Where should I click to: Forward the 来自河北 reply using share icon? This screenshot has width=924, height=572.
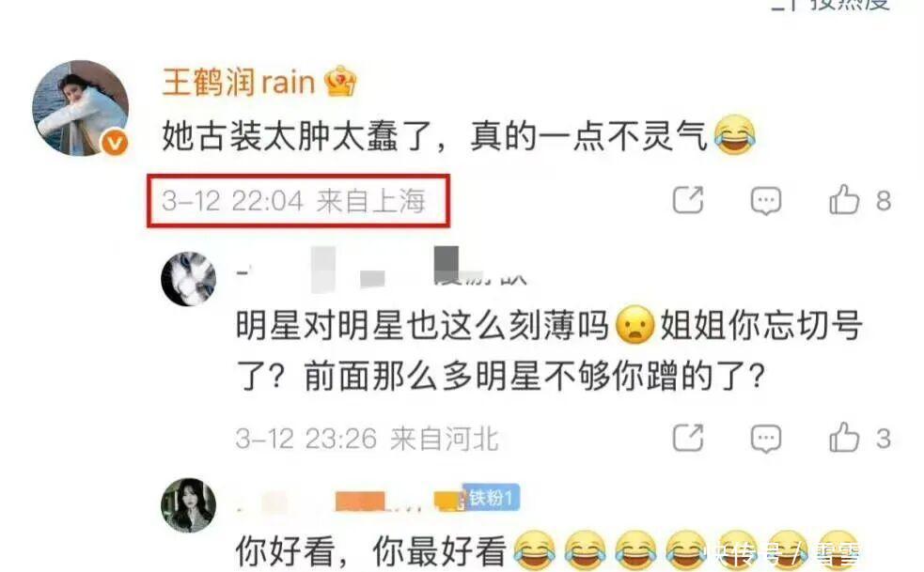click(x=688, y=438)
